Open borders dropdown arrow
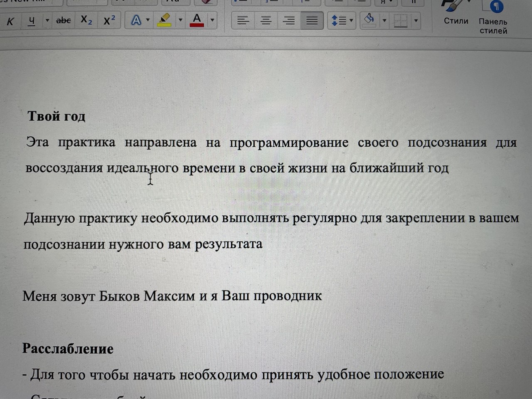The width and height of the screenshot is (532, 399). (416, 20)
